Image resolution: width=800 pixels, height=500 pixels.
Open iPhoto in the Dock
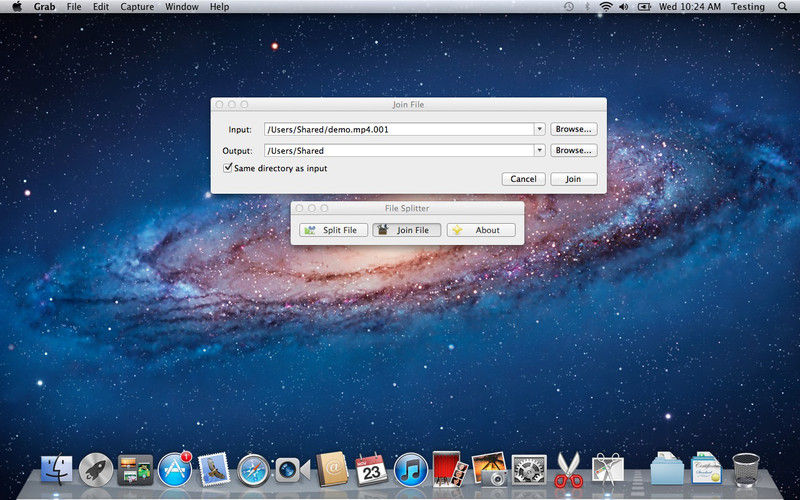(489, 469)
